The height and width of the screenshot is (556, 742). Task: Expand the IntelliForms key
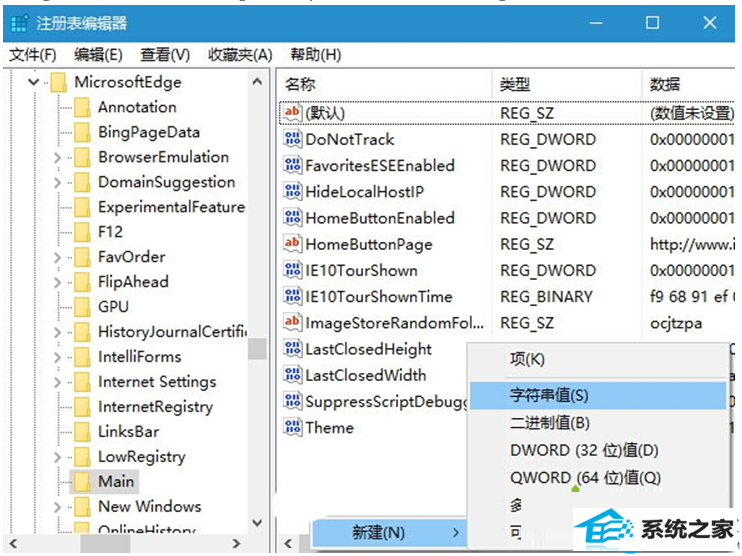pyautogui.click(x=57, y=357)
